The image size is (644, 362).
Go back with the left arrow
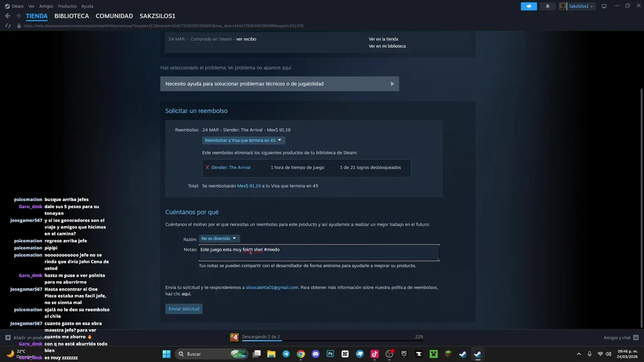(8, 16)
